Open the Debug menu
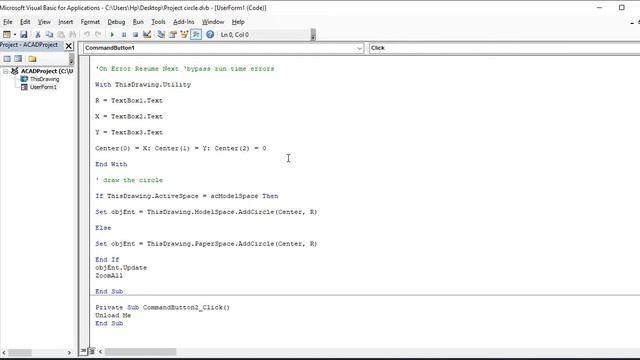The image size is (640, 360). coord(116,22)
